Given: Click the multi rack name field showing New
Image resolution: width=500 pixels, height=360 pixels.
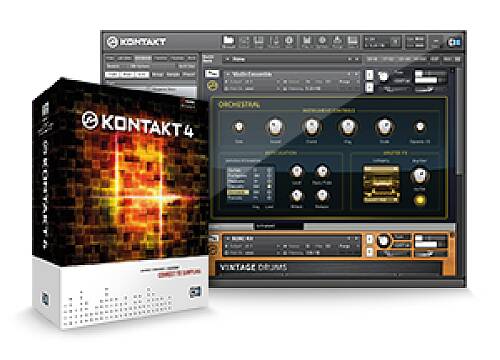Looking at the screenshot, I should click(292, 59).
